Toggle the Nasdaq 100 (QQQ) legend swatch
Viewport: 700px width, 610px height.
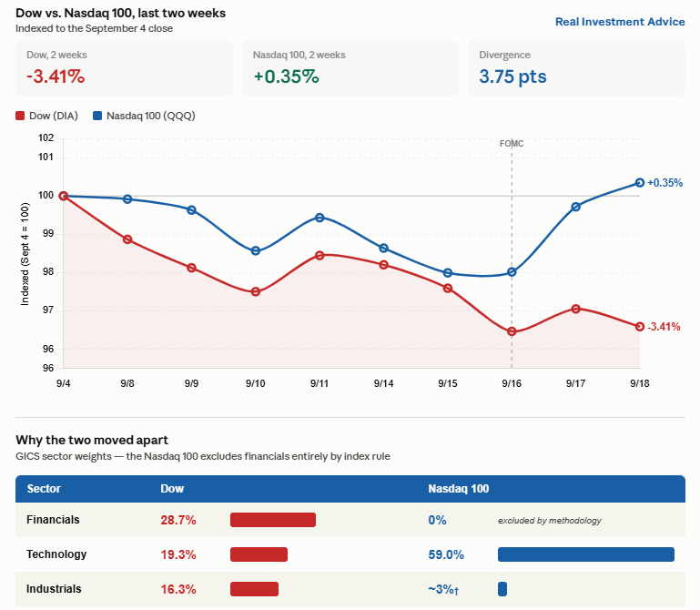point(96,117)
